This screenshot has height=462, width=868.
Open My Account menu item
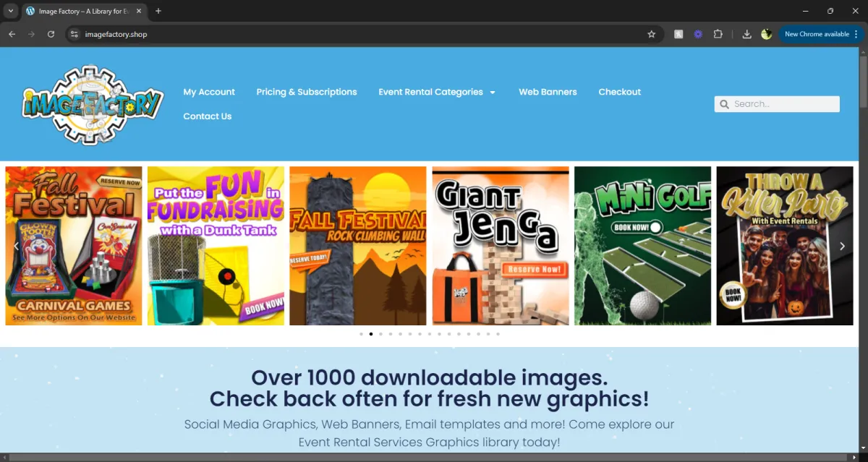(209, 92)
